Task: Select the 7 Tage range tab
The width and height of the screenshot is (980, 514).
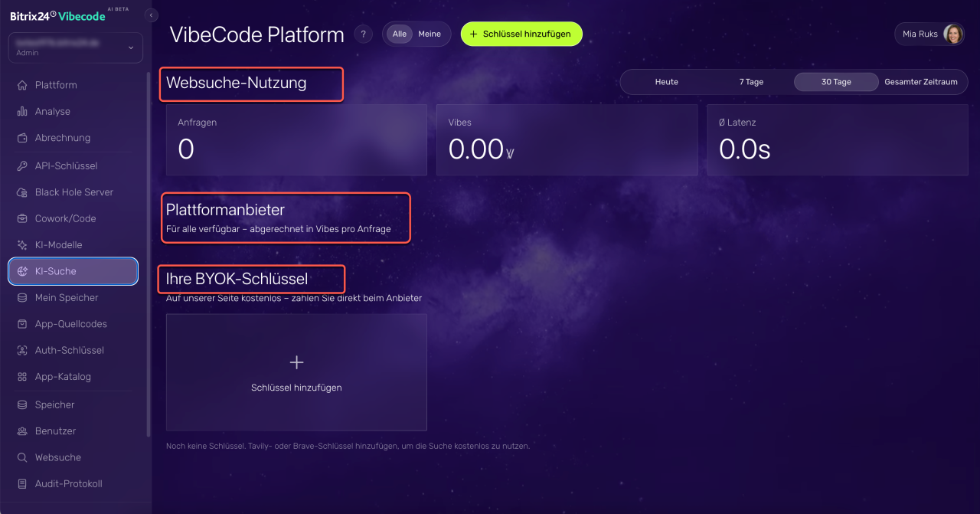Action: [x=751, y=82]
